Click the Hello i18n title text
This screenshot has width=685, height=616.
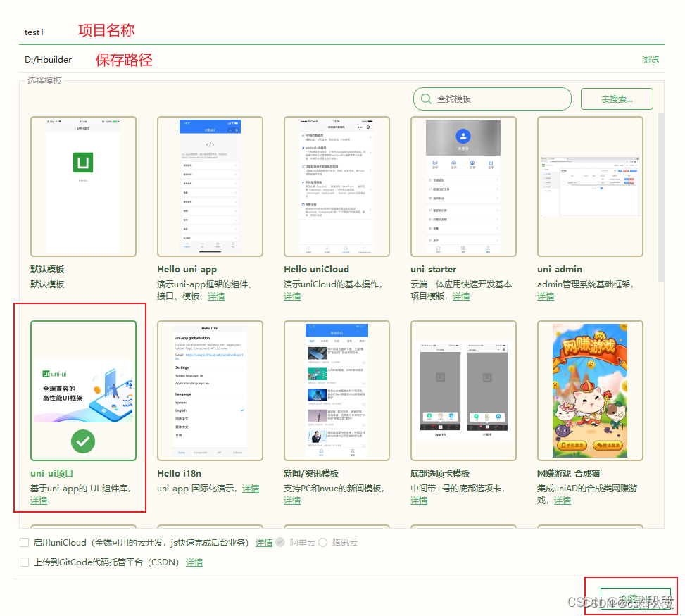[x=179, y=473]
